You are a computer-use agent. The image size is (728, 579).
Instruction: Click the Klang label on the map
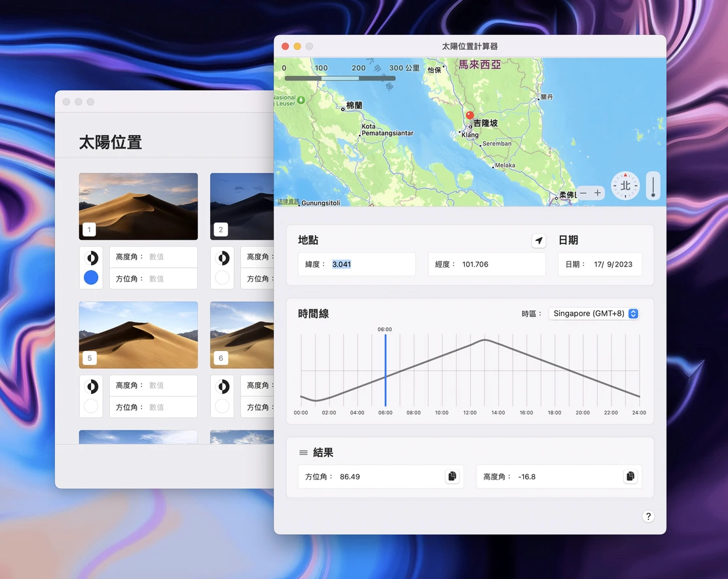point(470,135)
